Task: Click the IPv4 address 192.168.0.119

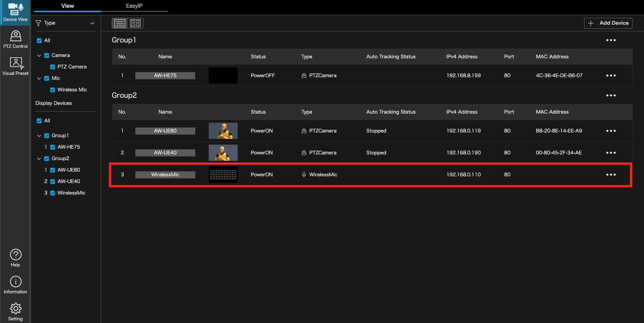Action: 464,131
